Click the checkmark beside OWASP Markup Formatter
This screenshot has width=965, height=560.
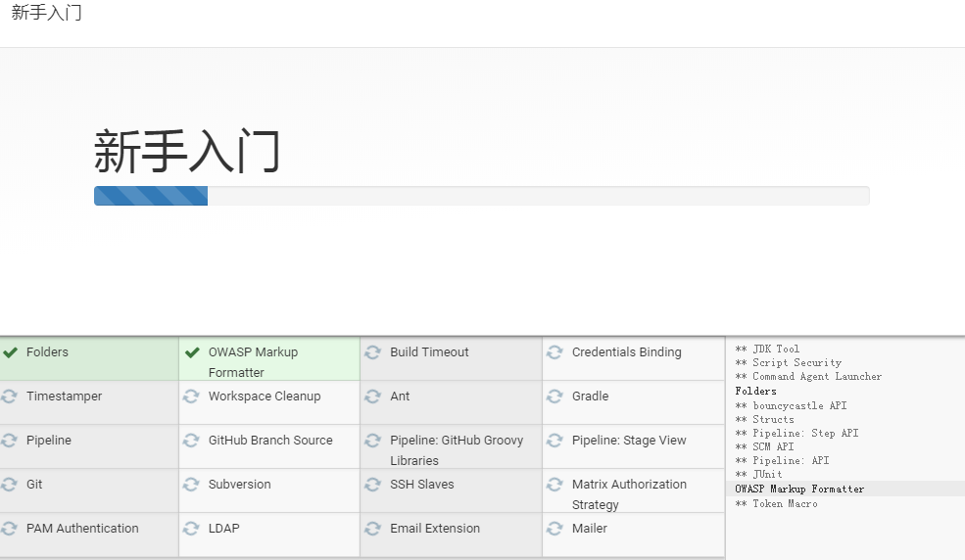click(192, 352)
